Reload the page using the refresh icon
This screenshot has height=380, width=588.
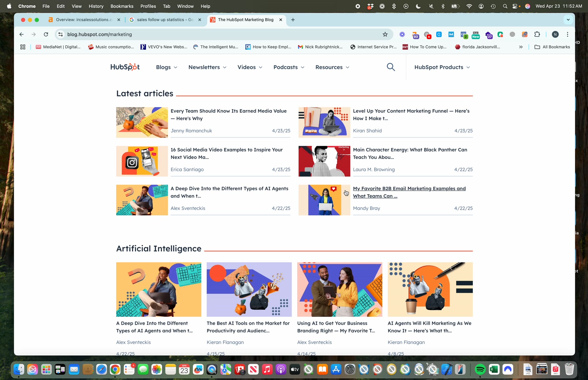pos(46,35)
